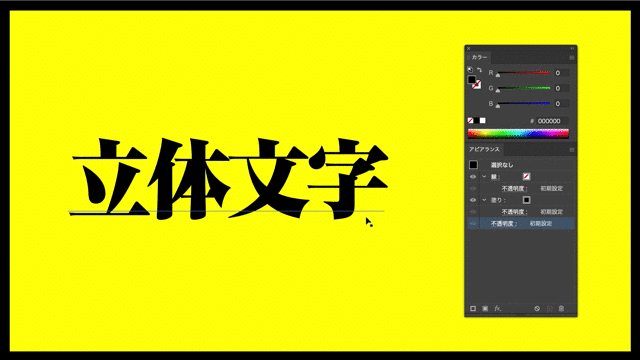Open 不透明度 link under 線
Screen dimensions: 640x360
pos(515,189)
